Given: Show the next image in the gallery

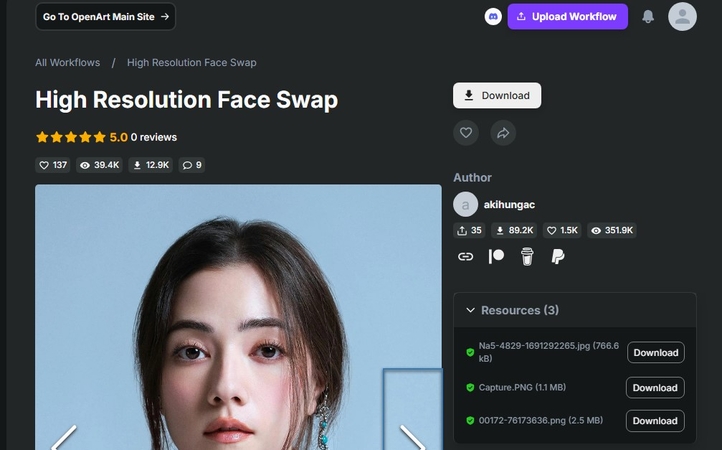Looking at the screenshot, I should (x=413, y=438).
